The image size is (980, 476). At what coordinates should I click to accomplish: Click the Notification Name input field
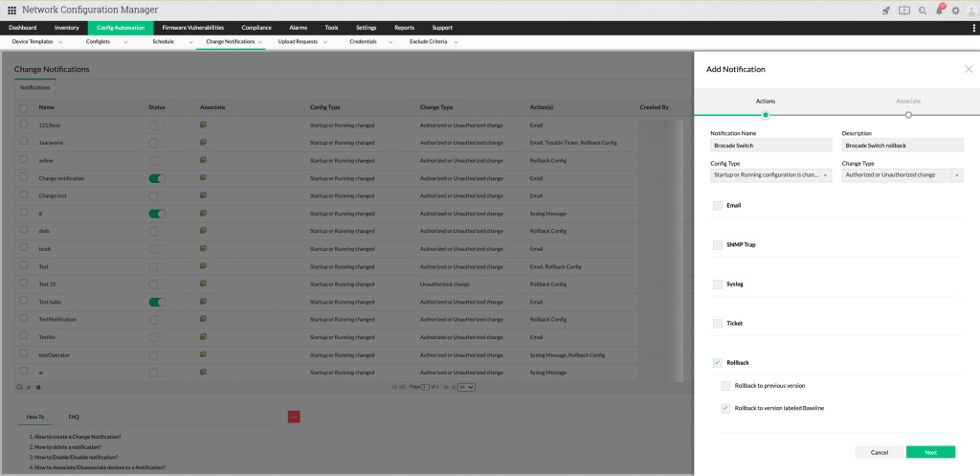click(x=770, y=146)
